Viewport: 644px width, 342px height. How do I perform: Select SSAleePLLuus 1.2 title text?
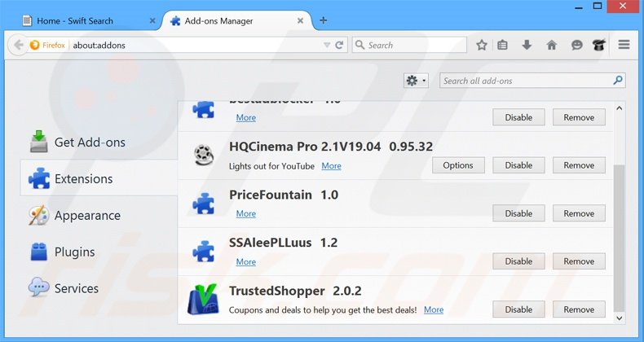pos(283,243)
